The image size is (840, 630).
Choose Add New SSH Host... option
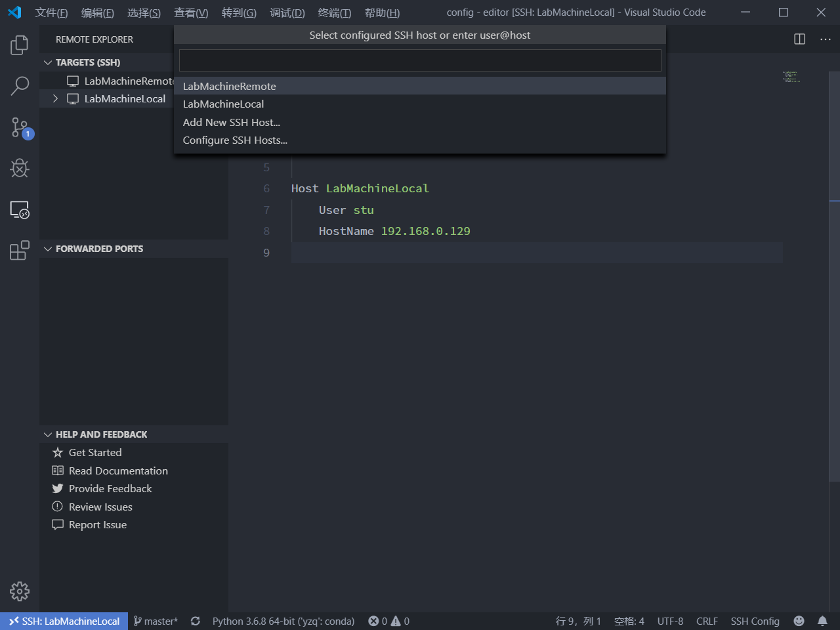[x=420, y=122]
